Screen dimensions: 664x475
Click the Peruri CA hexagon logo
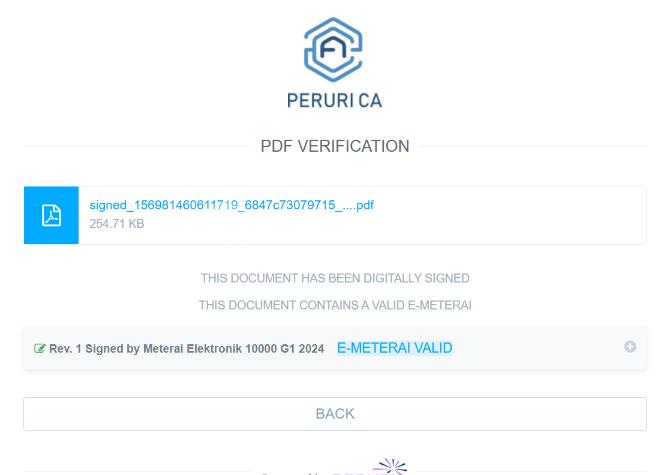(333, 50)
